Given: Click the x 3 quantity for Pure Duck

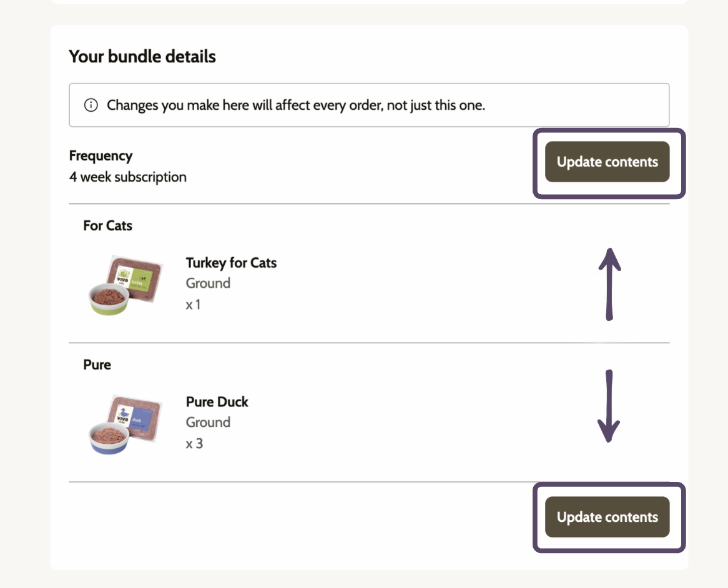Looking at the screenshot, I should (194, 444).
